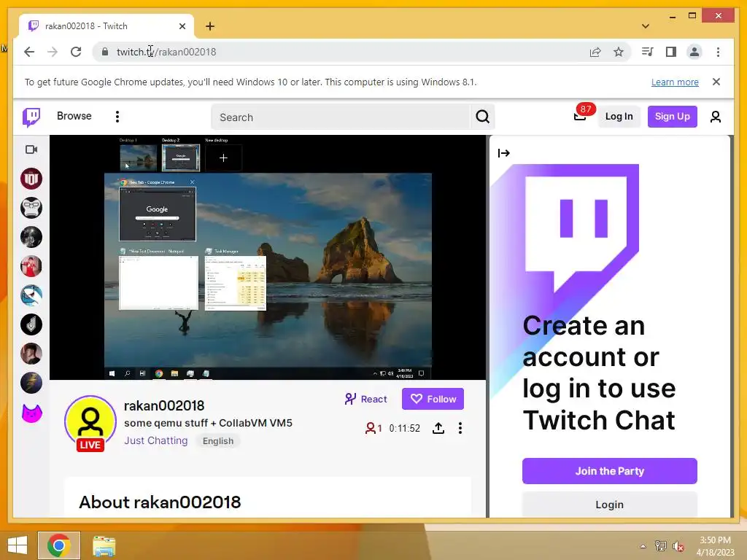Collapse the chat panel arrow

[x=503, y=153]
